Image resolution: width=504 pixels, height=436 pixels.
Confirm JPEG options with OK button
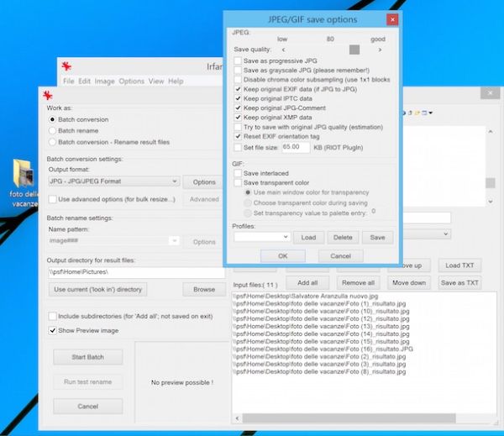click(x=282, y=255)
